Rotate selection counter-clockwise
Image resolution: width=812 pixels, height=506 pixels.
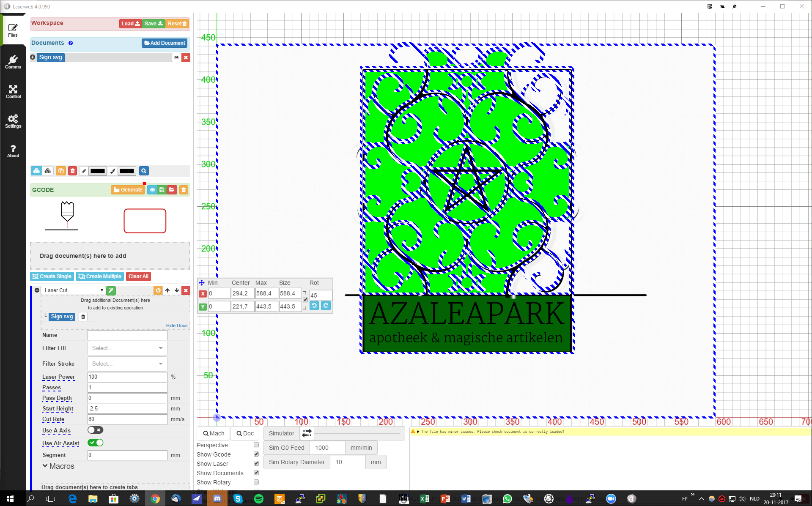[x=314, y=306]
